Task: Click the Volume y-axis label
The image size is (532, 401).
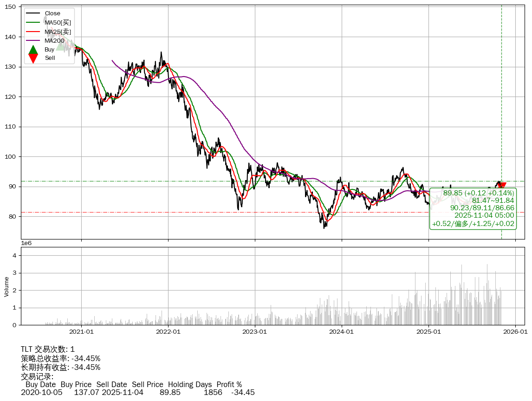Action: pos(6,286)
